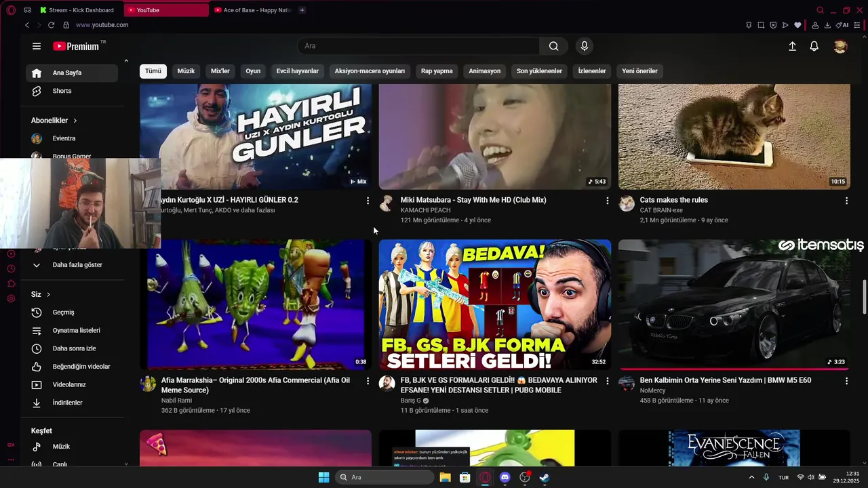Click the search magnifier button

[x=554, y=46]
